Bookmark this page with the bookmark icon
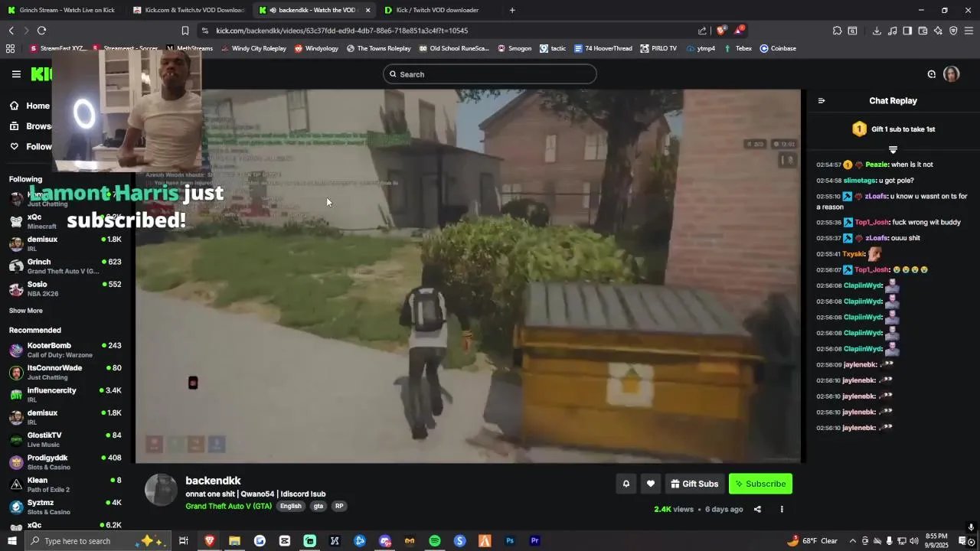The width and height of the screenshot is (980, 551). point(185,31)
